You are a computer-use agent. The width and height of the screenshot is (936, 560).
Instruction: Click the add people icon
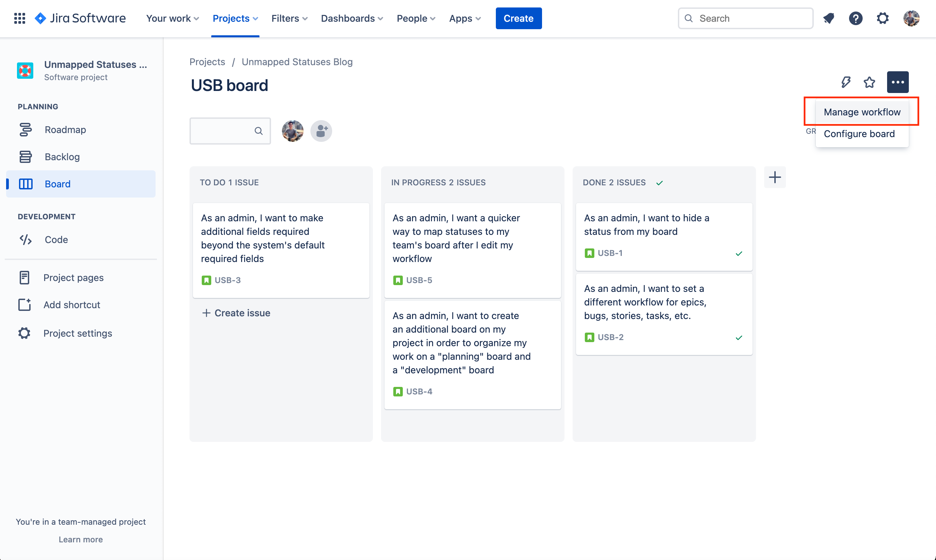point(321,131)
